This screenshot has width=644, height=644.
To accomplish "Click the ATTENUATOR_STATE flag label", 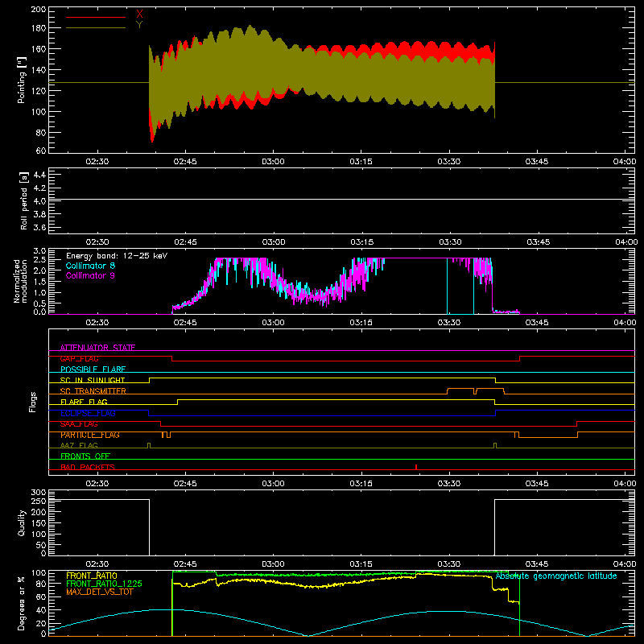I will (x=97, y=348).
